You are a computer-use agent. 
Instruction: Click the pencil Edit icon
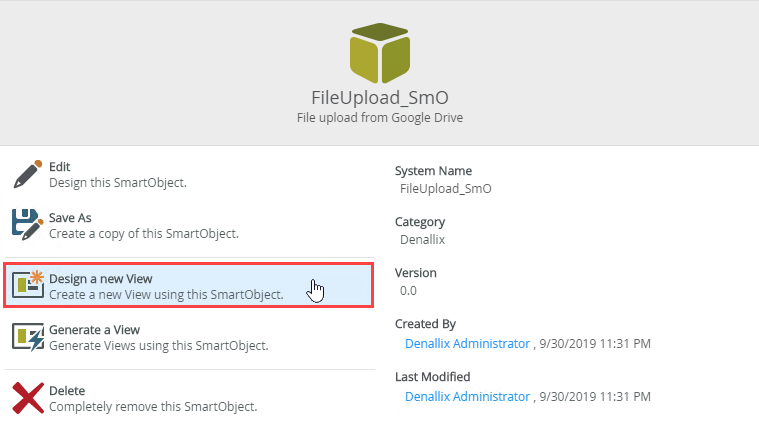[x=28, y=174]
